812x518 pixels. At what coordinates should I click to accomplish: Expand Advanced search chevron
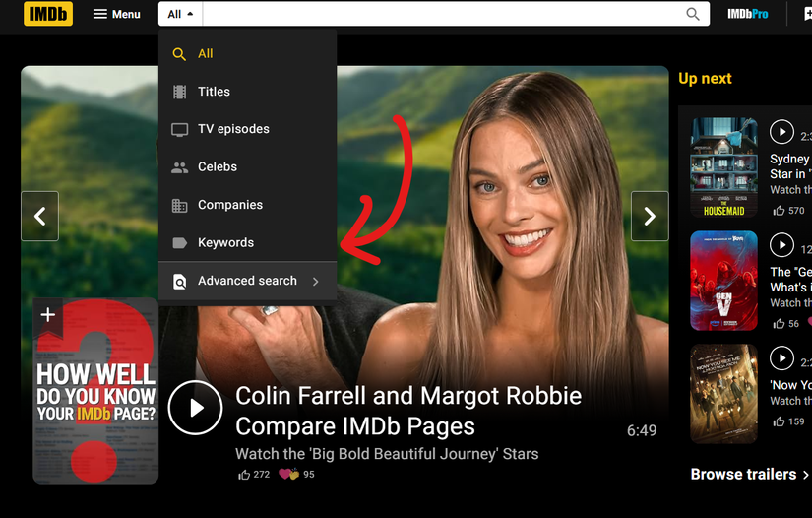315,281
